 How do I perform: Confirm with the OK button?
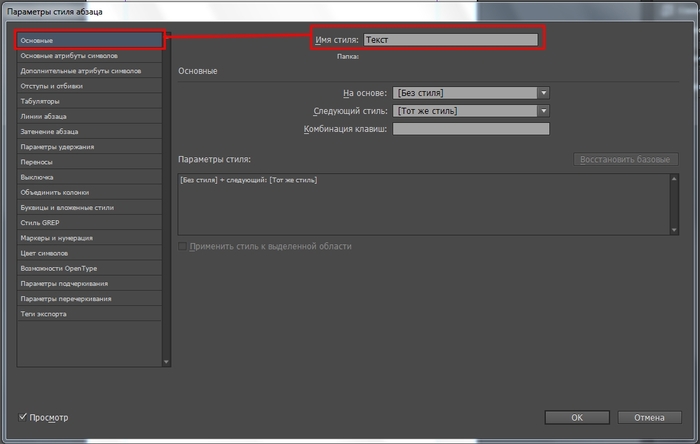point(577,417)
